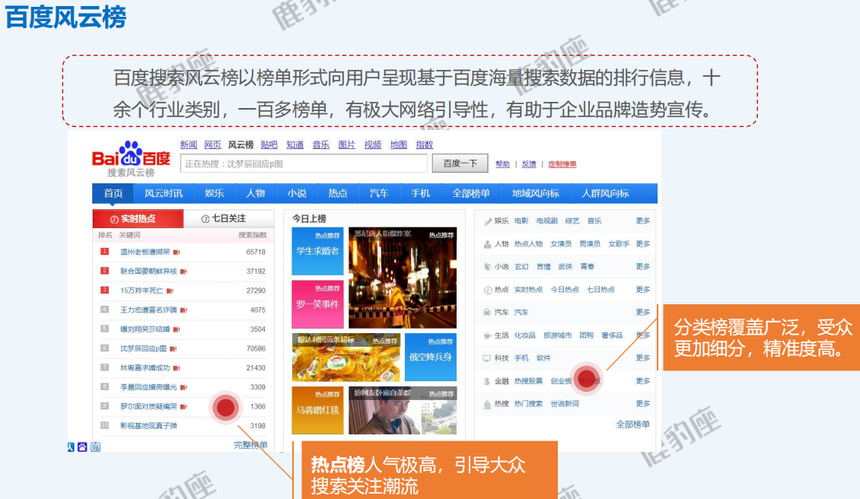Open the 音乐 top link
This screenshot has height=499, width=860.
click(x=321, y=145)
